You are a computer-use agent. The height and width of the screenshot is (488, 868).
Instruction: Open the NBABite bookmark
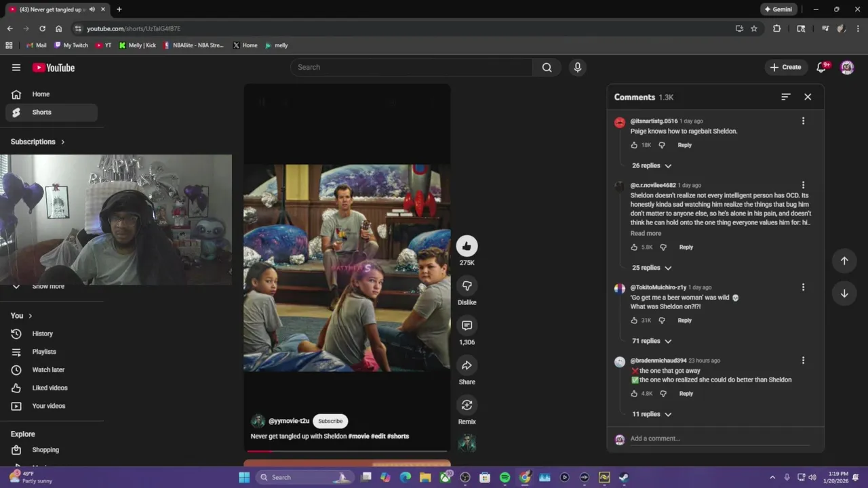[x=193, y=45]
